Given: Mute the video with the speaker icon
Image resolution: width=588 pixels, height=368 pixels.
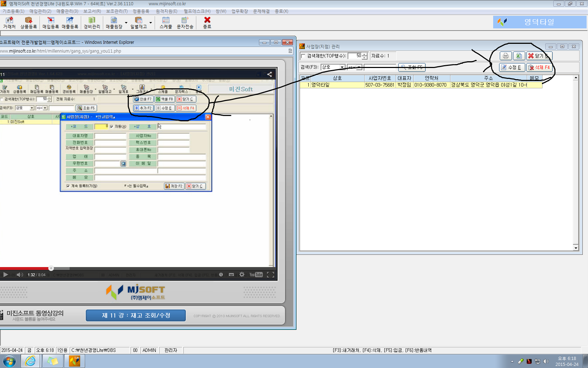Looking at the screenshot, I should [x=20, y=275].
